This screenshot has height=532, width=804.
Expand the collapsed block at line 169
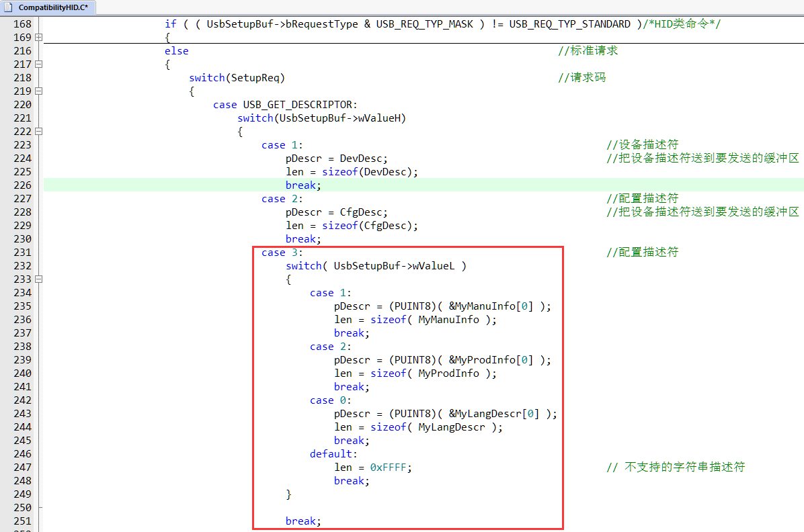[x=38, y=38]
